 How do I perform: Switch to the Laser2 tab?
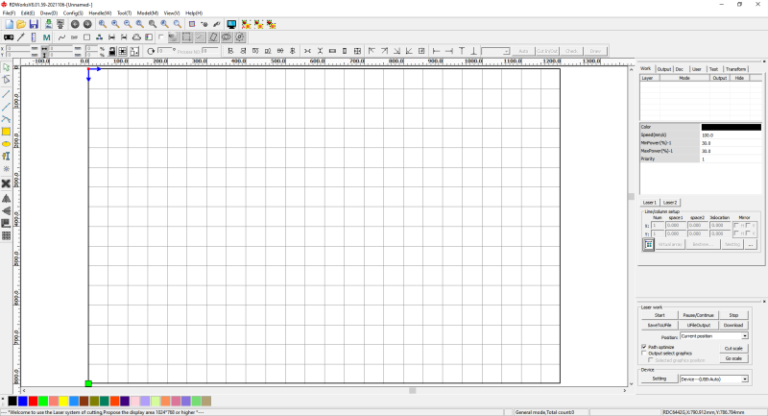click(x=670, y=202)
